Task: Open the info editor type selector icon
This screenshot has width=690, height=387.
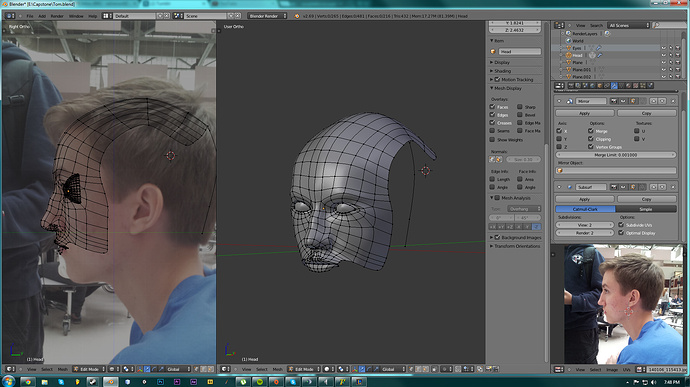Action: pyautogui.click(x=10, y=16)
